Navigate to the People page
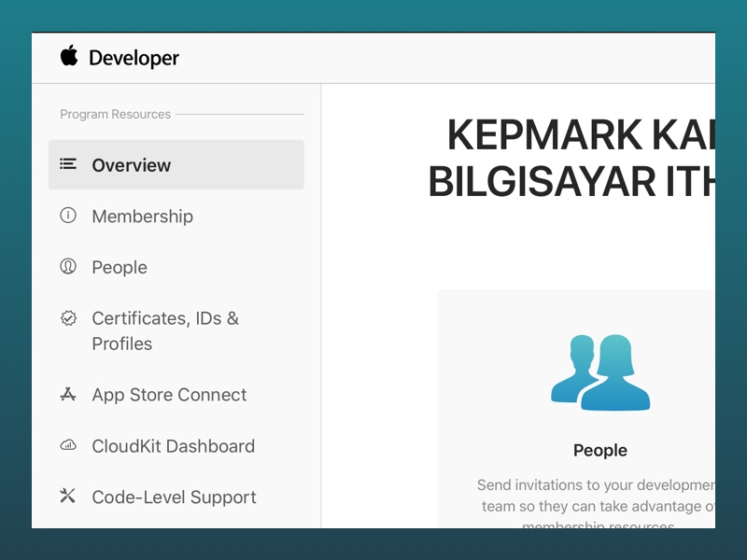The width and height of the screenshot is (747, 560). pyautogui.click(x=119, y=267)
